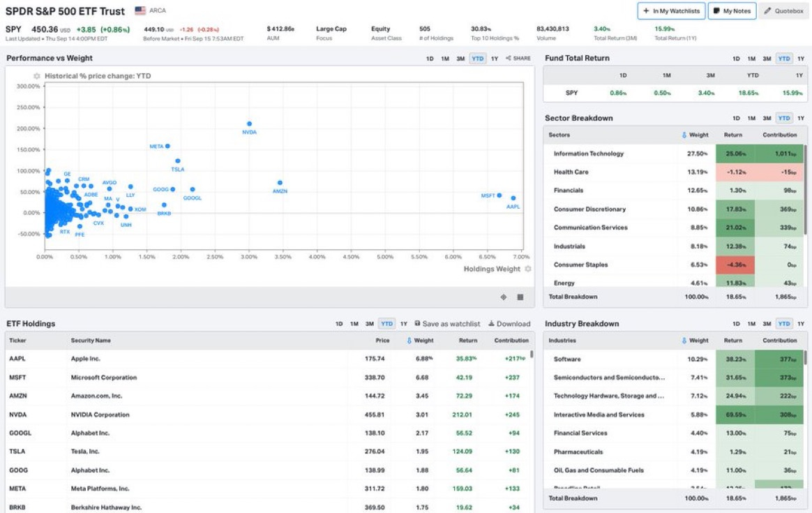Image resolution: width=812 pixels, height=513 pixels.
Task: Open MSFT ticker in holdings table
Action: pyautogui.click(x=17, y=377)
